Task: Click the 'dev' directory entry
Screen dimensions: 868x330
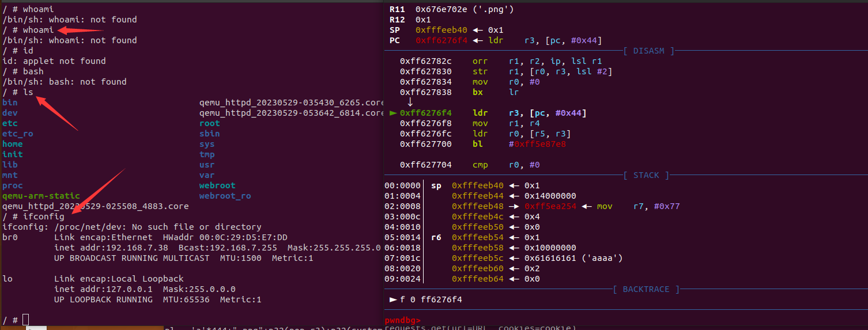Action: click(10, 113)
